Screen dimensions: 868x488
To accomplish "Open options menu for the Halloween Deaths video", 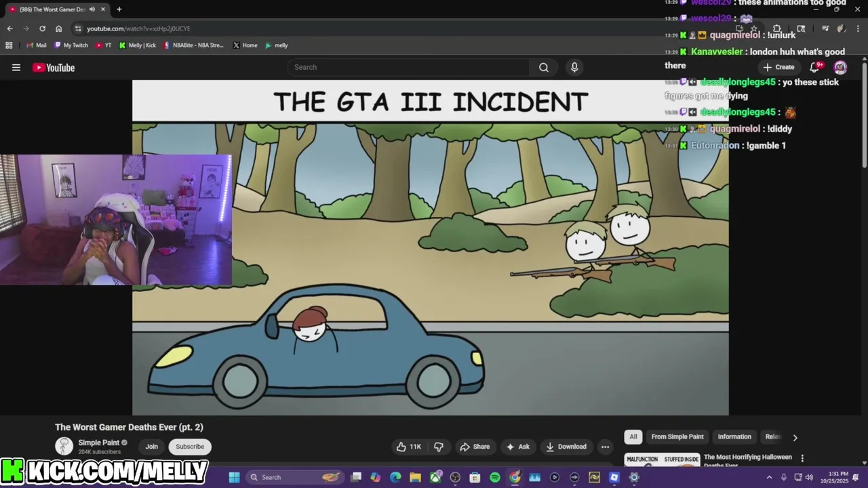I will pos(802,458).
